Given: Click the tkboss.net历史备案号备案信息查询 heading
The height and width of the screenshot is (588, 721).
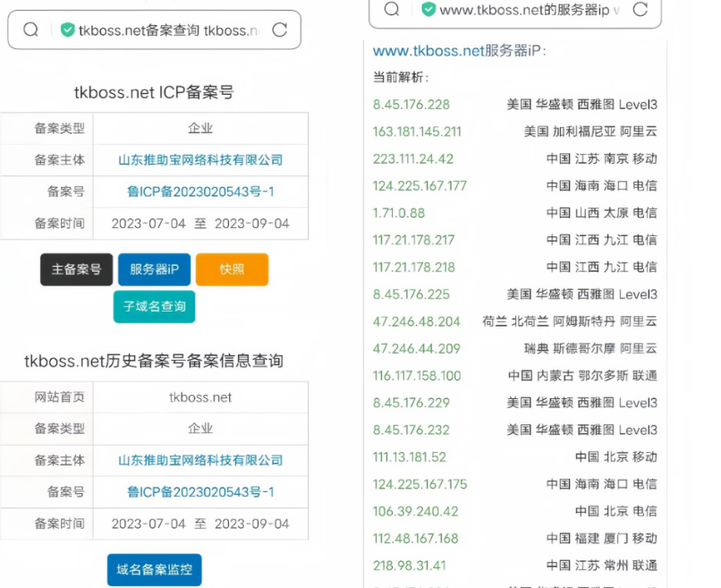Looking at the screenshot, I should [x=154, y=362].
